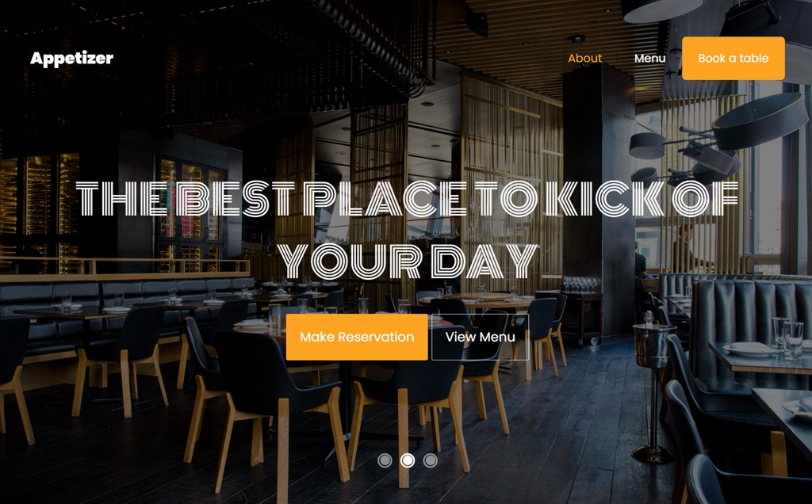Image resolution: width=812 pixels, height=504 pixels.
Task: Click the Make Reservation button
Action: [x=357, y=337]
